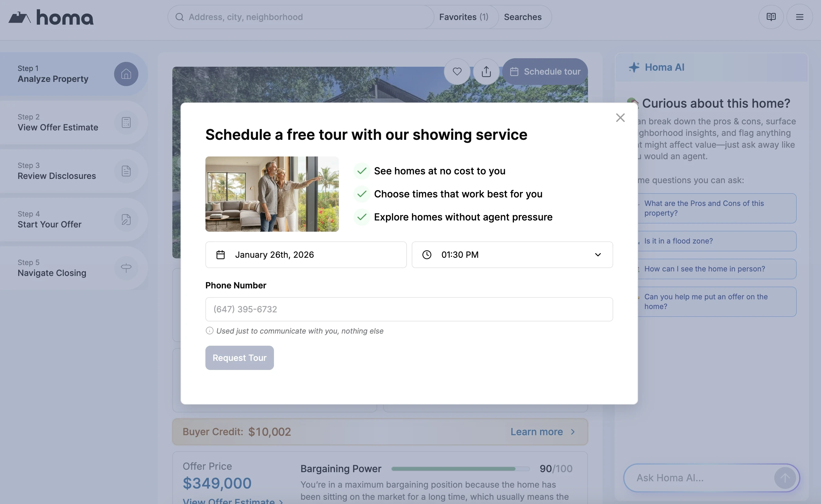The width and height of the screenshot is (821, 504).
Task: Click the Analyze Property home icon
Action: (x=126, y=74)
